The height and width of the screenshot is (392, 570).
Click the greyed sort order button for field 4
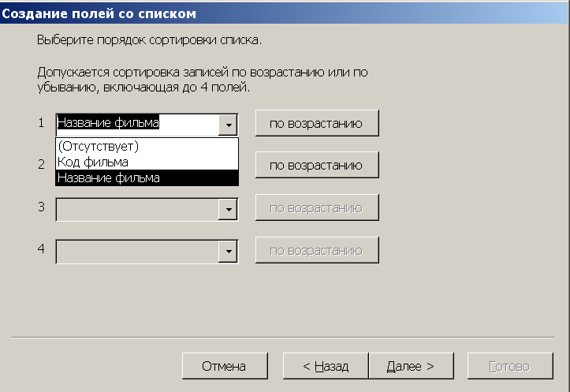317,250
